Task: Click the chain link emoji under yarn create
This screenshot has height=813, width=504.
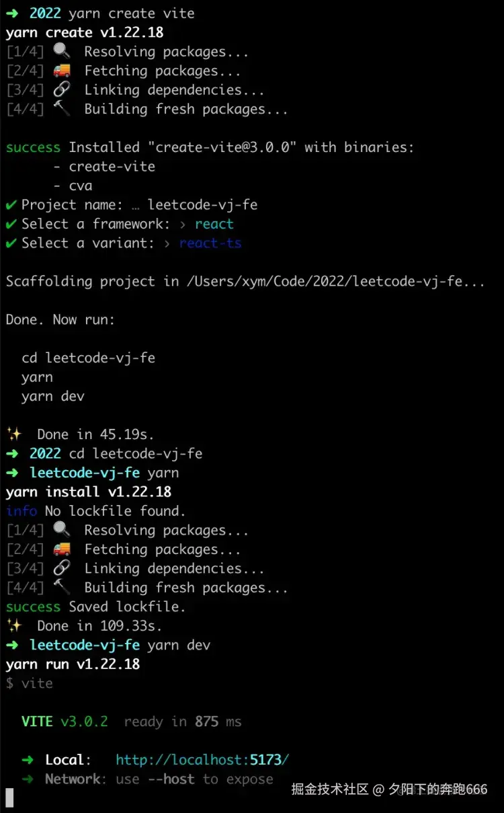Action: point(61,90)
